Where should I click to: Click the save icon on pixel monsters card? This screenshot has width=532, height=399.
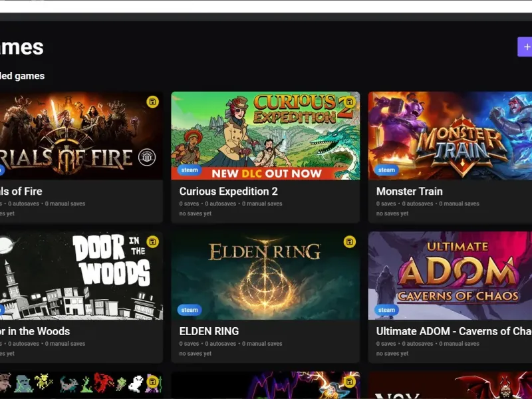[152, 382]
